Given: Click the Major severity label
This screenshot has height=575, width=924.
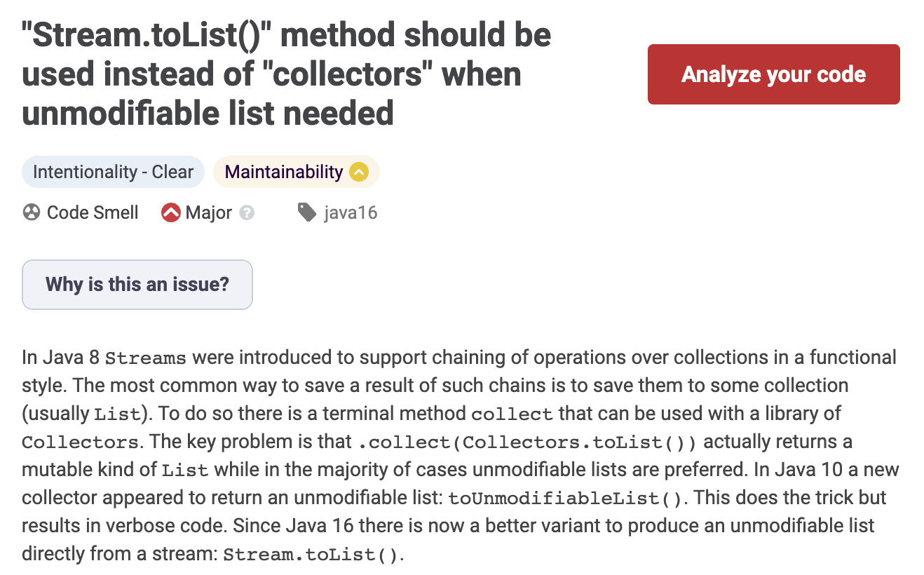Looking at the screenshot, I should point(208,212).
